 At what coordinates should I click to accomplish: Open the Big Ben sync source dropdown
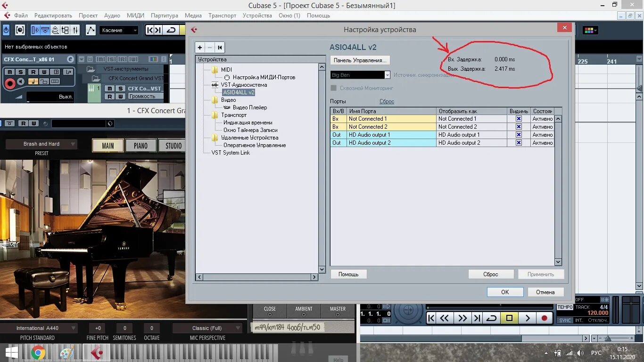tap(387, 74)
